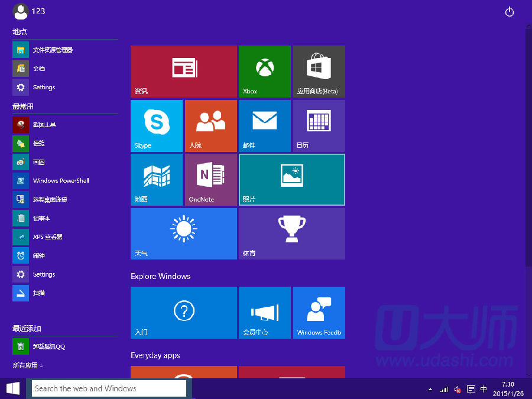Image resolution: width=532 pixels, height=399 pixels.
Task: Open the 地图 (Maps) tile
Action: [156, 179]
